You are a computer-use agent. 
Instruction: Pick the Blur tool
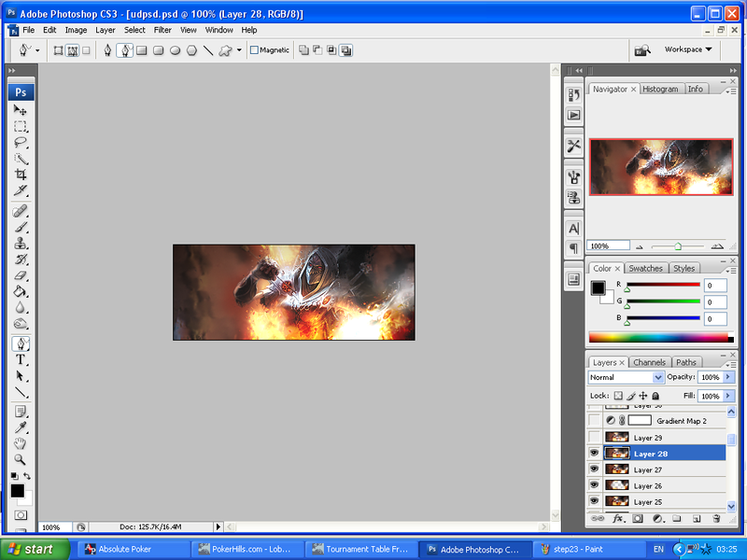20,308
